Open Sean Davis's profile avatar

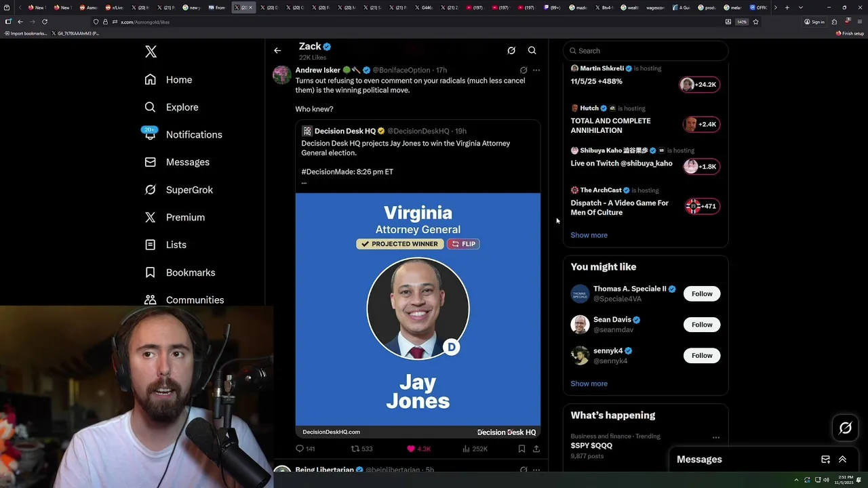tap(580, 325)
